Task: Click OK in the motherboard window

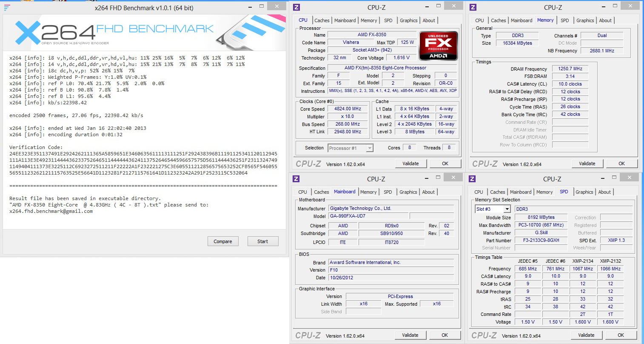Action: pyautogui.click(x=445, y=335)
